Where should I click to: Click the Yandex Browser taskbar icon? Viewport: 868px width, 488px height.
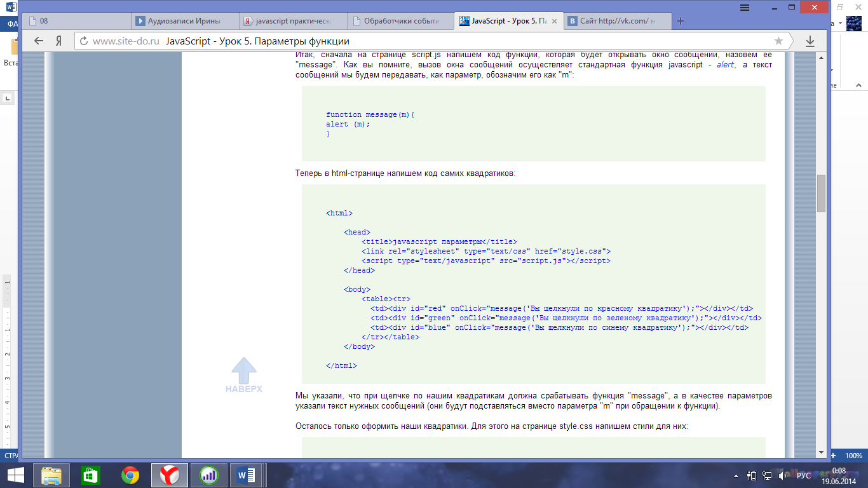[169, 475]
